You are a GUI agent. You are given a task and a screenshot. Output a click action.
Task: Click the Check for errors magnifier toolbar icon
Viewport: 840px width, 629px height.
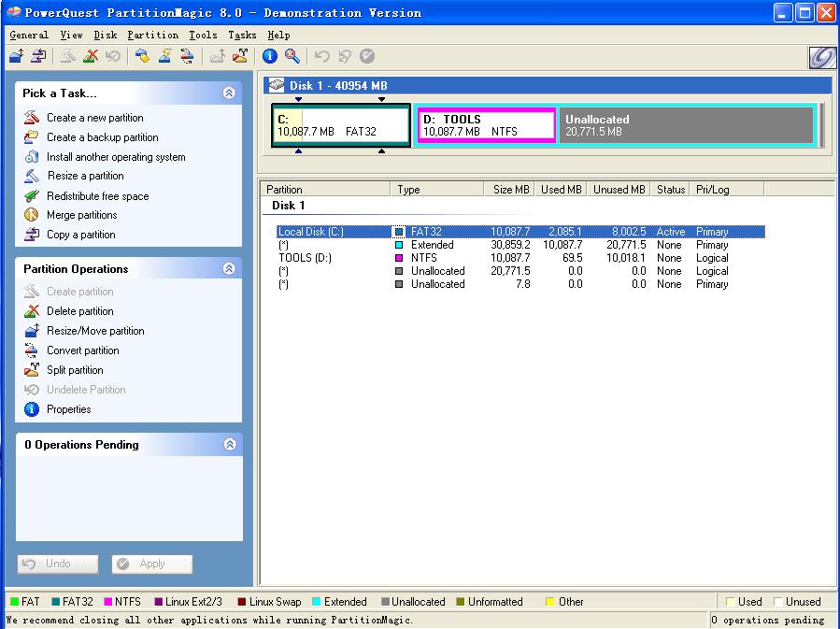(x=292, y=56)
